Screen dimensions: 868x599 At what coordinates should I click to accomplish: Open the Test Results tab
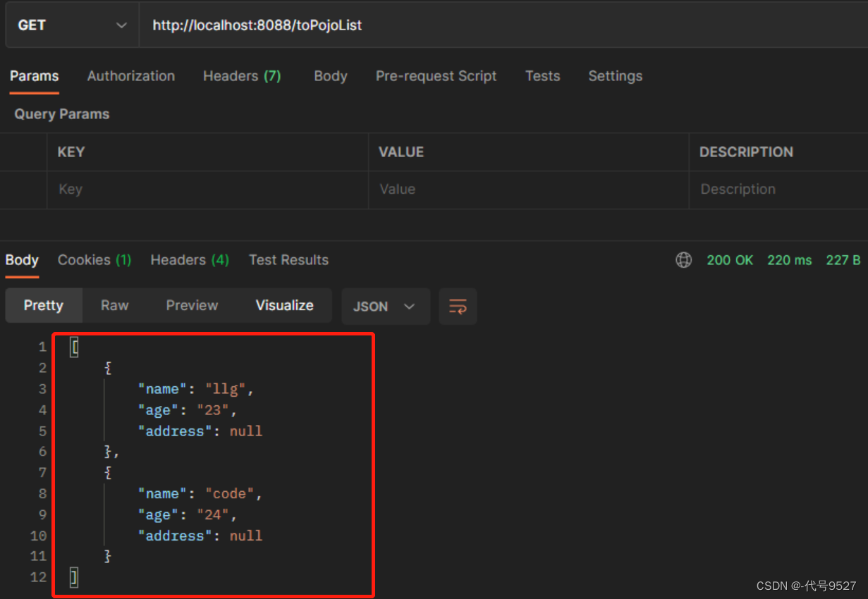tap(288, 260)
